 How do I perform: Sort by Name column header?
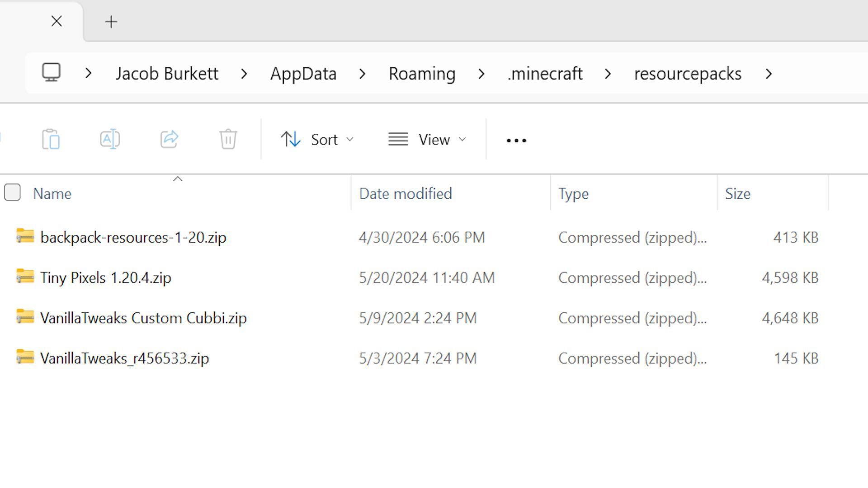click(52, 194)
